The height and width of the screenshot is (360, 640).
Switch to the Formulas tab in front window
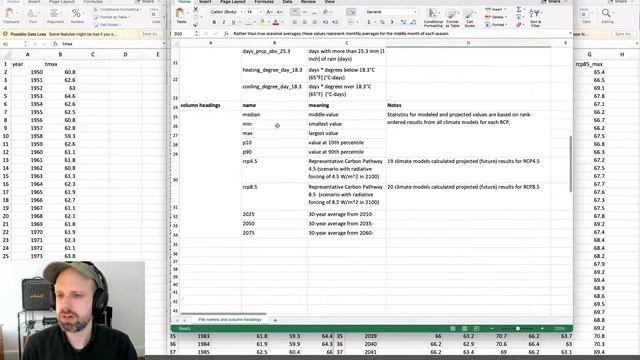[264, 2]
